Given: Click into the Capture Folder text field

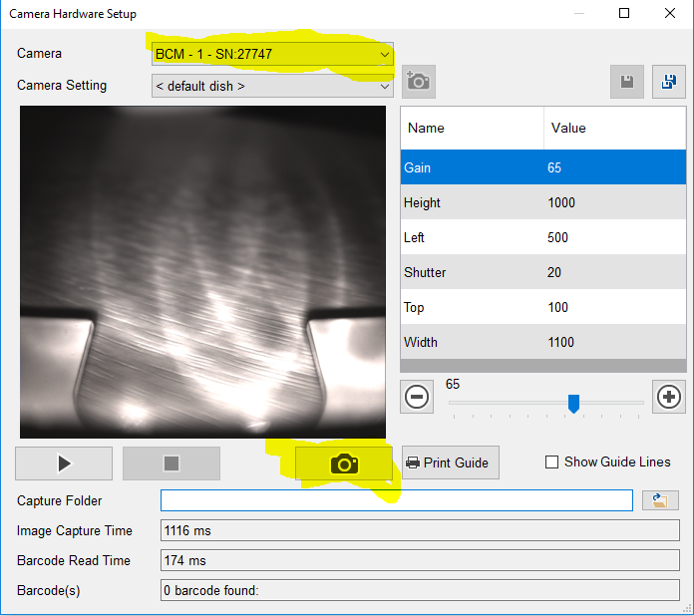Looking at the screenshot, I should pos(396,500).
